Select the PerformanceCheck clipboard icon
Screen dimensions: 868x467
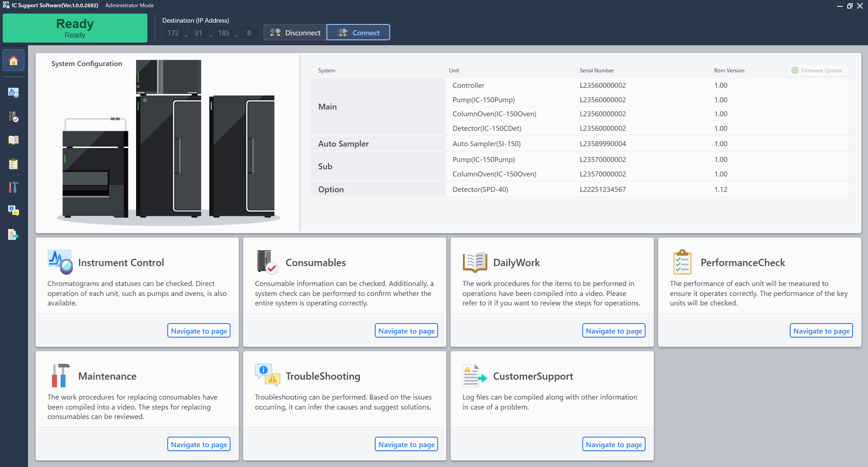click(13, 164)
